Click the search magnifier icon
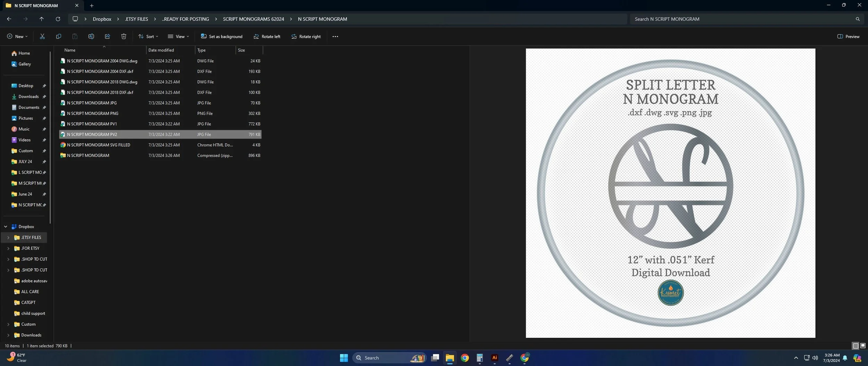 click(x=858, y=19)
